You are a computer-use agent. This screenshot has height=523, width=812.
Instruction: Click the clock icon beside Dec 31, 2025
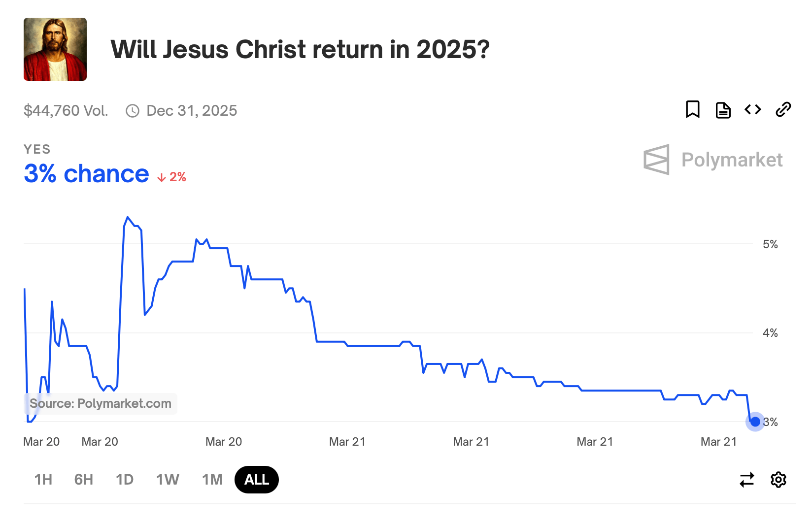coord(132,111)
